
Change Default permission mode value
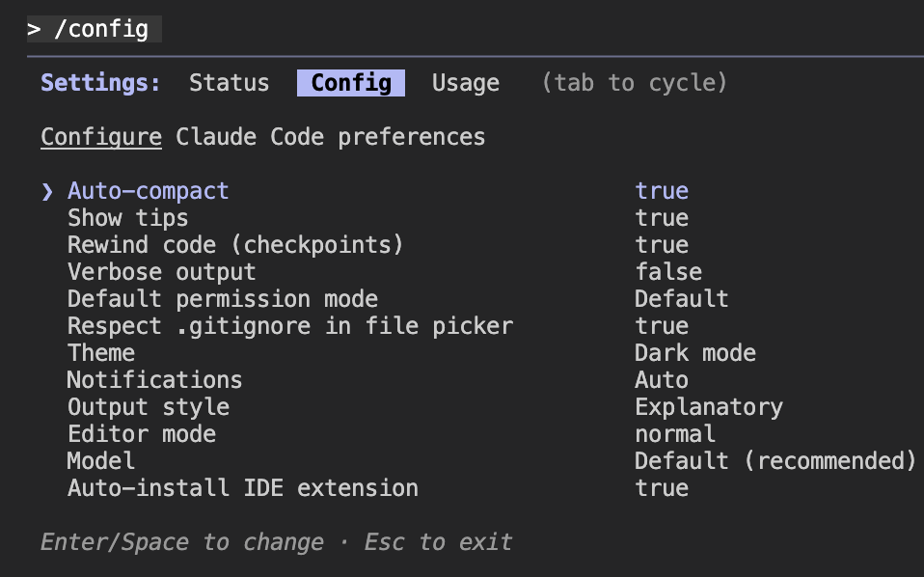point(681,299)
